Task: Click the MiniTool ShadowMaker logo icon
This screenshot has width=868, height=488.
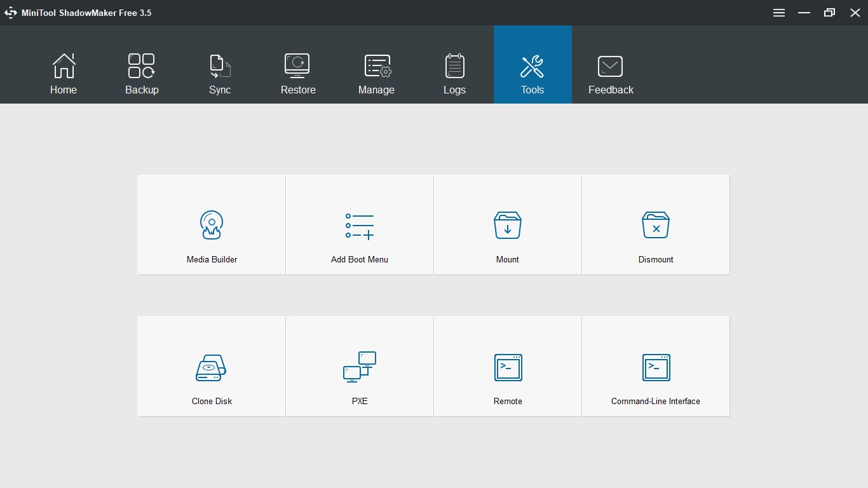Action: click(11, 13)
